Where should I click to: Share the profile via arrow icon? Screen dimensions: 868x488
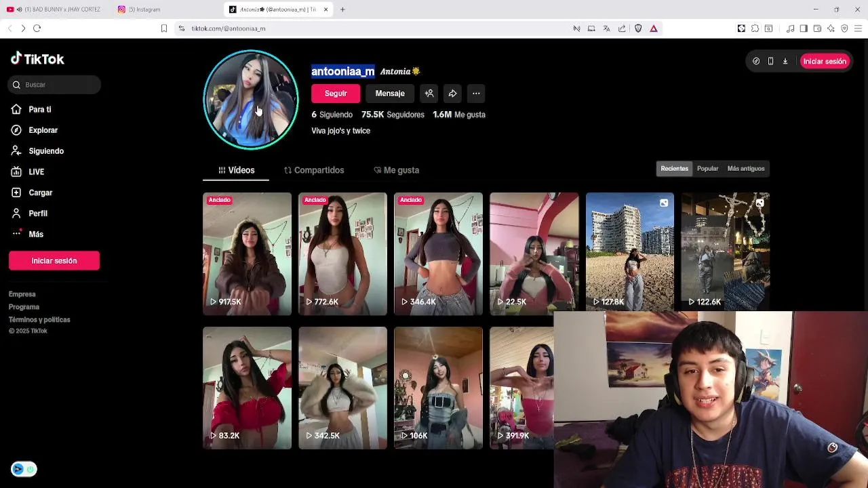(452, 94)
